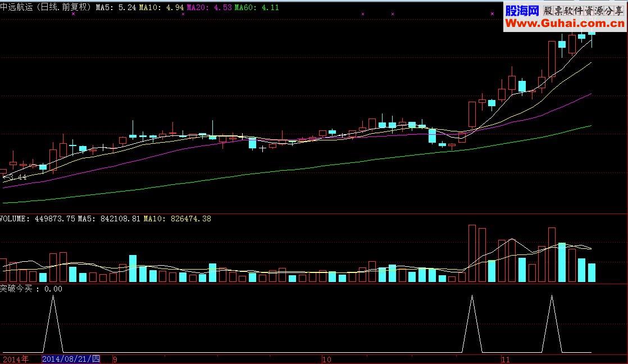Screen dimensions: 628x364
Task: Click the VOLUME: 449873.75 indicator label
Action: [x=38, y=219]
